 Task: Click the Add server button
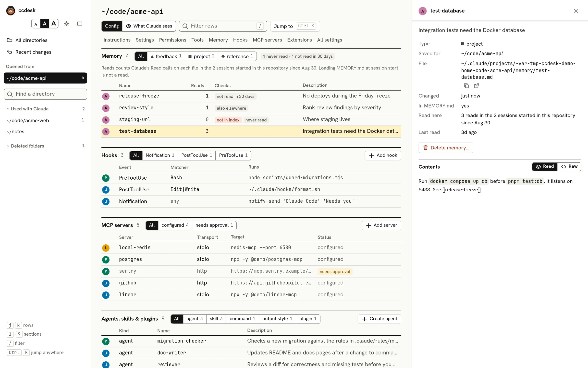pyautogui.click(x=381, y=225)
